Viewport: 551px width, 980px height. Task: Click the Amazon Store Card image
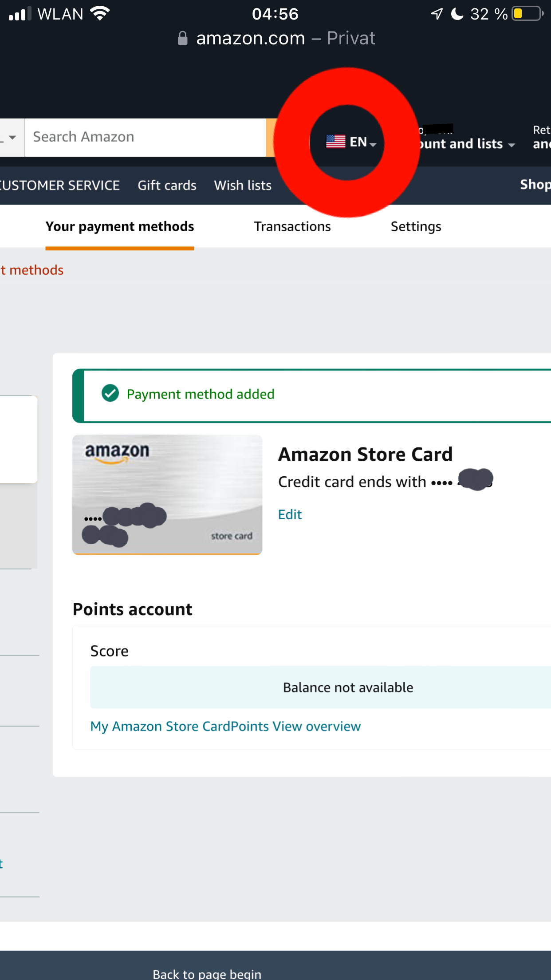pos(167,494)
